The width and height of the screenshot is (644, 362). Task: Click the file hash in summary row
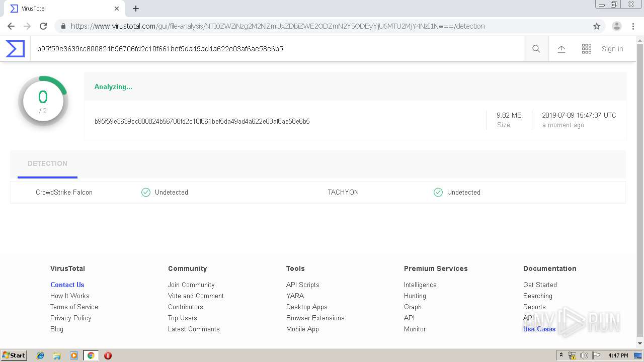click(x=202, y=121)
